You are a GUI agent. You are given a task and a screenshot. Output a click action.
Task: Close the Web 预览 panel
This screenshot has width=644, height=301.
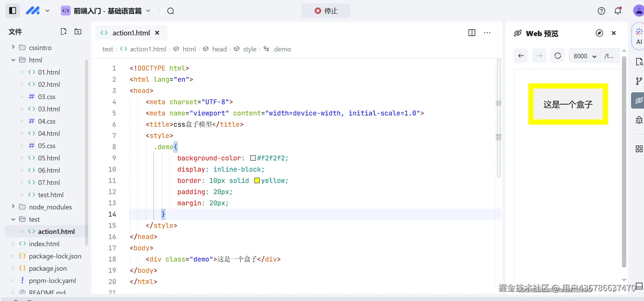pos(614,33)
